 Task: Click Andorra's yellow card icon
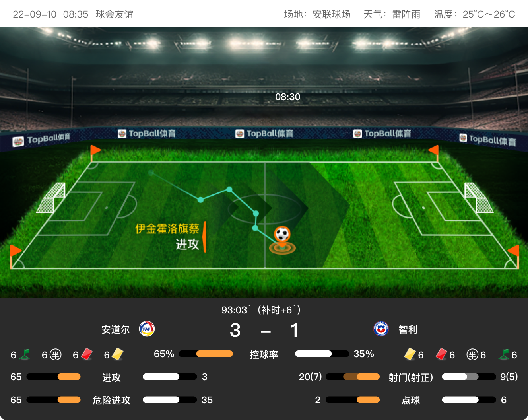click(x=118, y=354)
